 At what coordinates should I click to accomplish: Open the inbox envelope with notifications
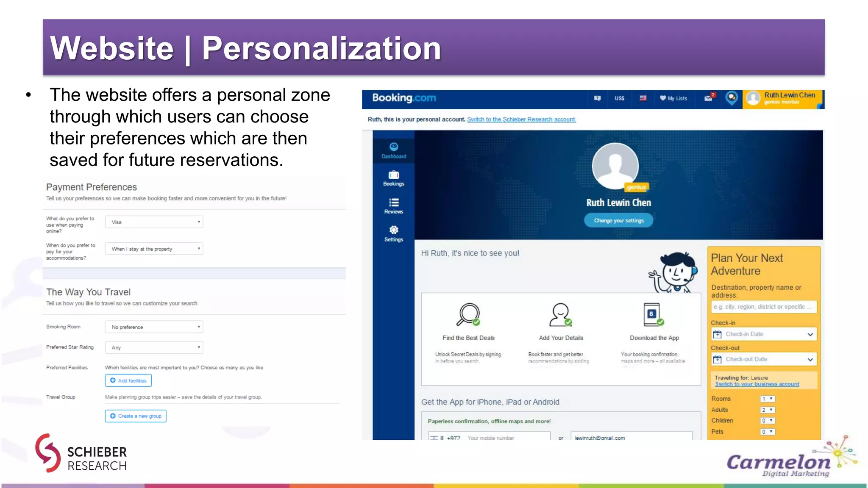click(709, 97)
